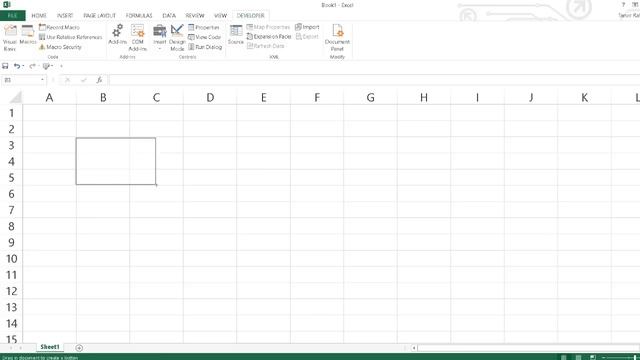Click the Save icon in quick access toolbar
640x360 pixels.
point(5,66)
